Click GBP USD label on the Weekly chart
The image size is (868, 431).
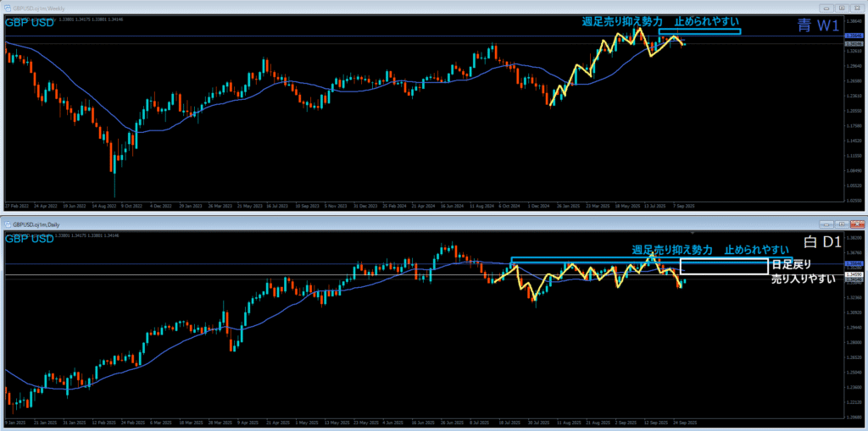30,23
